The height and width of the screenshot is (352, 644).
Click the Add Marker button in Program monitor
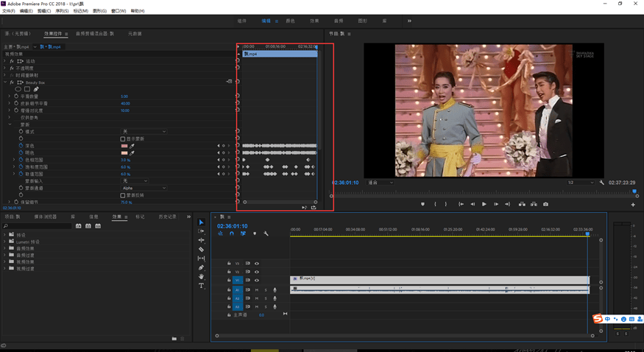click(422, 204)
